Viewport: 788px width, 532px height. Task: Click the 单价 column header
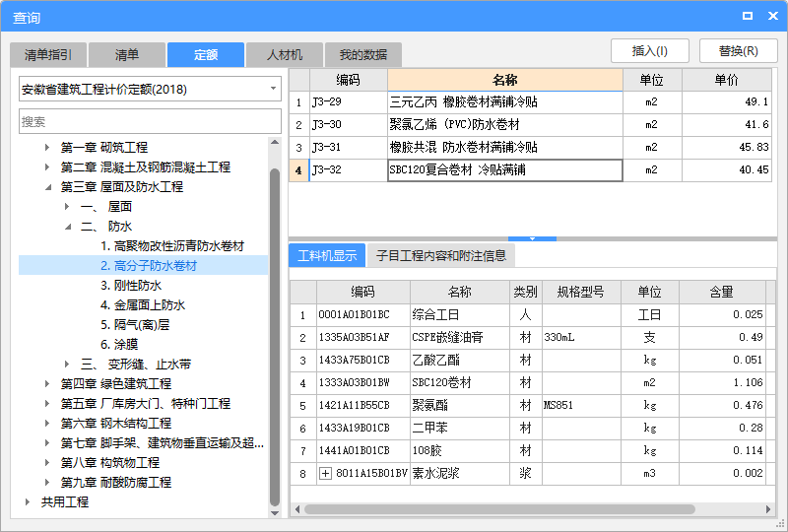(727, 80)
